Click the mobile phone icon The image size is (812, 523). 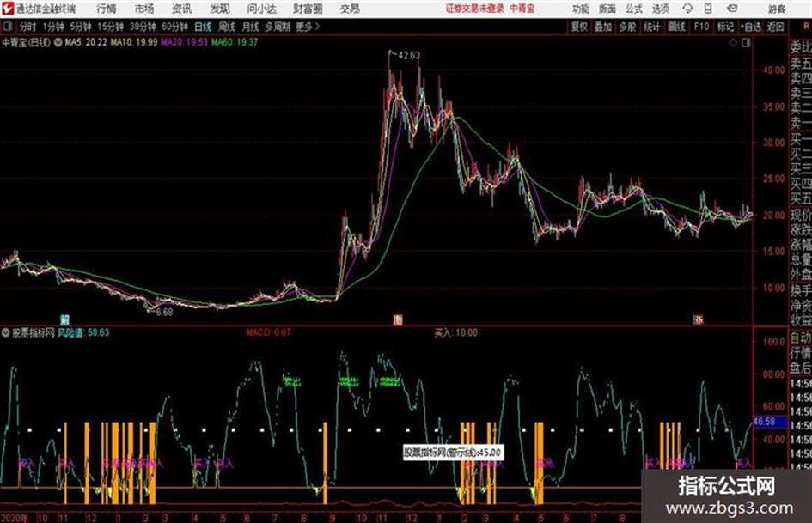pos(708,9)
